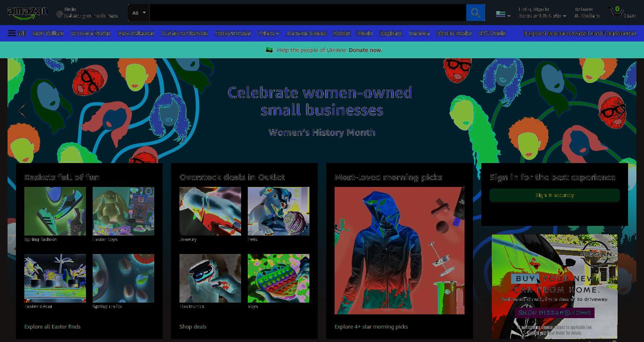The height and width of the screenshot is (342, 644).
Task: Open Amazon Home in navigation bar
Action: tap(306, 33)
